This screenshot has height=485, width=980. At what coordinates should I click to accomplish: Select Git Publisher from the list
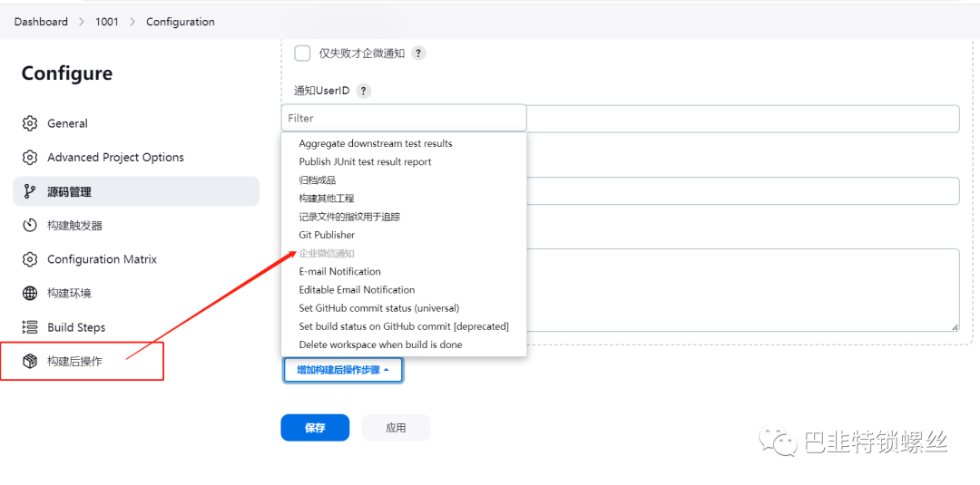pos(327,235)
